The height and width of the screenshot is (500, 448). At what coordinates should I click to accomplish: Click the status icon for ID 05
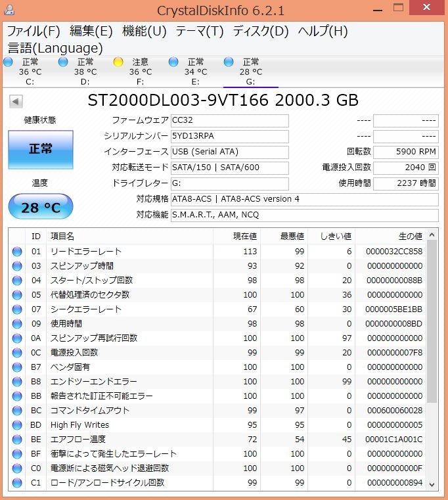click(x=17, y=295)
